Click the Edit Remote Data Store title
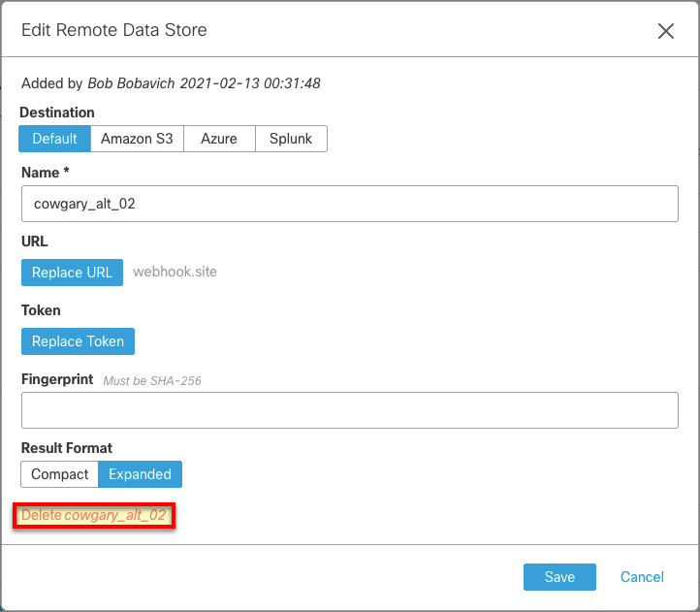Screen dimensions: 700x612 [x=114, y=30]
